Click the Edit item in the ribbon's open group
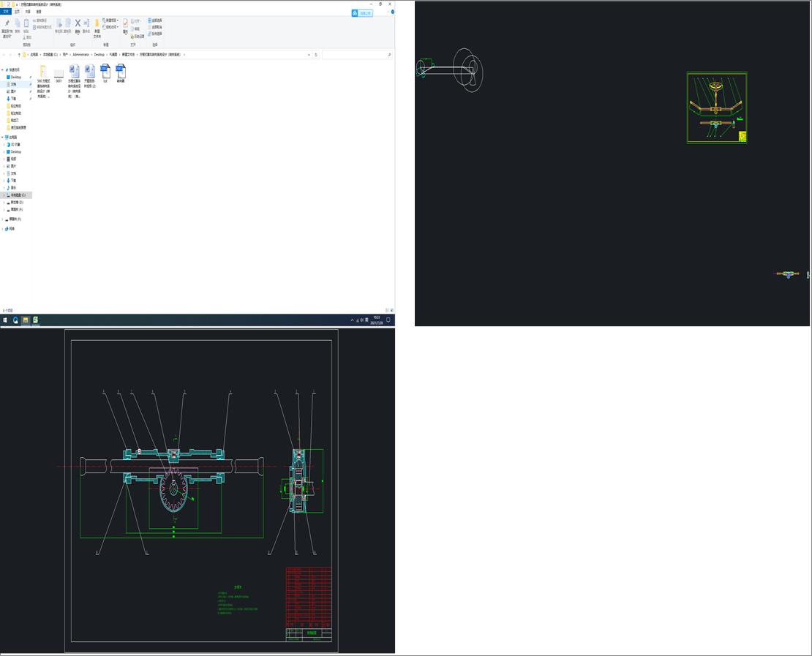Image resolution: width=812 pixels, height=656 pixels. point(137,29)
